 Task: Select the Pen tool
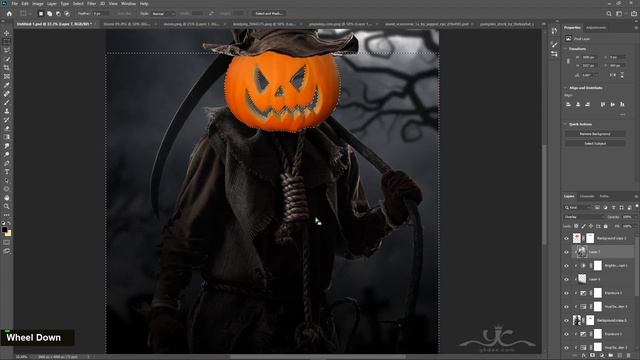tap(7, 163)
